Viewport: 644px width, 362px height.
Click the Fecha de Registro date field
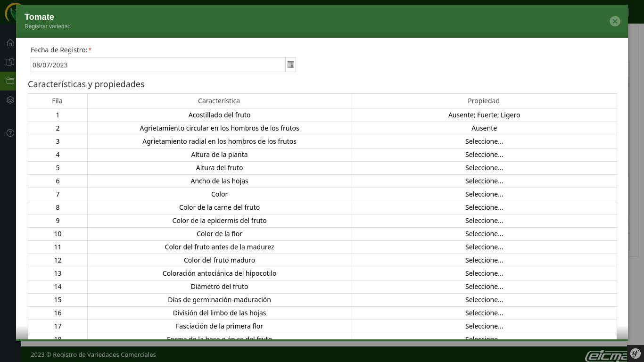158,65
